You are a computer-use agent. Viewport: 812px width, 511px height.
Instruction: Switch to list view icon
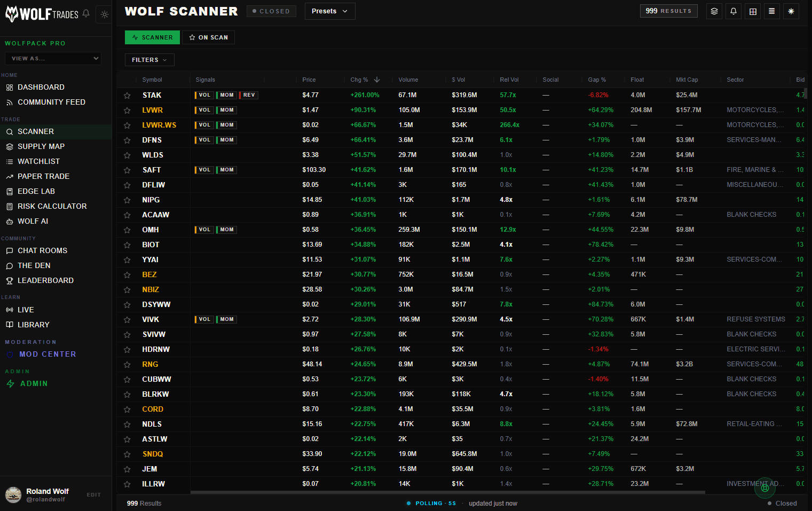tap(772, 11)
